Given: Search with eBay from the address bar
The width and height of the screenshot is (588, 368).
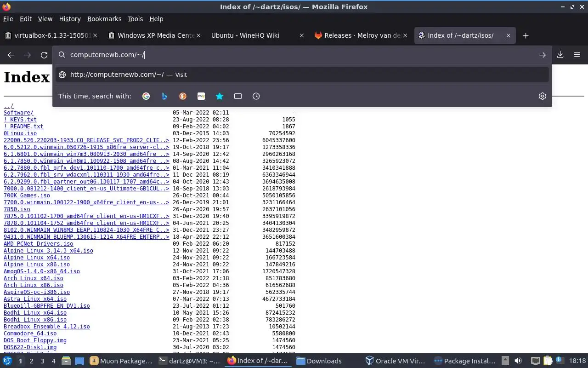Looking at the screenshot, I should tap(201, 96).
